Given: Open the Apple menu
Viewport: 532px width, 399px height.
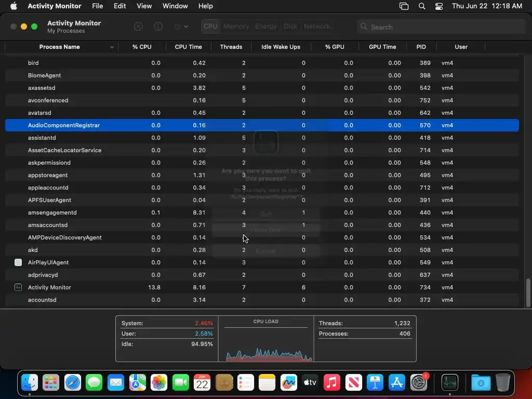Looking at the screenshot, I should 14,6.
